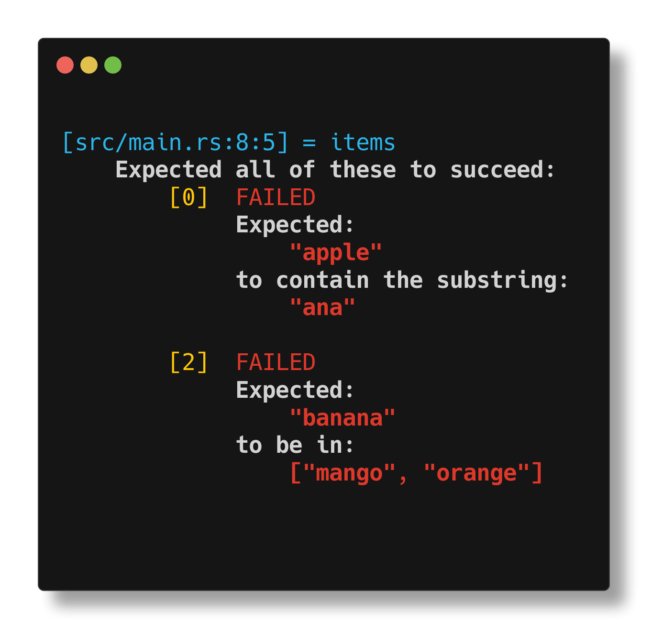Screen dimensions: 663x644
Task: Click the "to be in:" text
Action: [295, 445]
